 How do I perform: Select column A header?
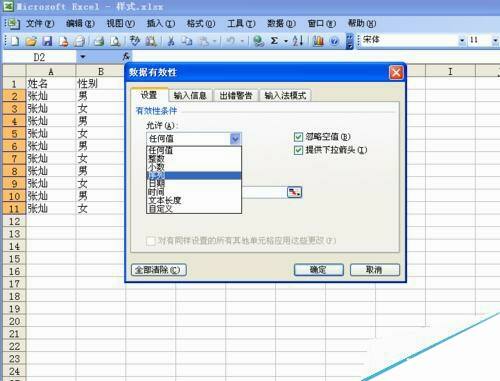[51, 71]
